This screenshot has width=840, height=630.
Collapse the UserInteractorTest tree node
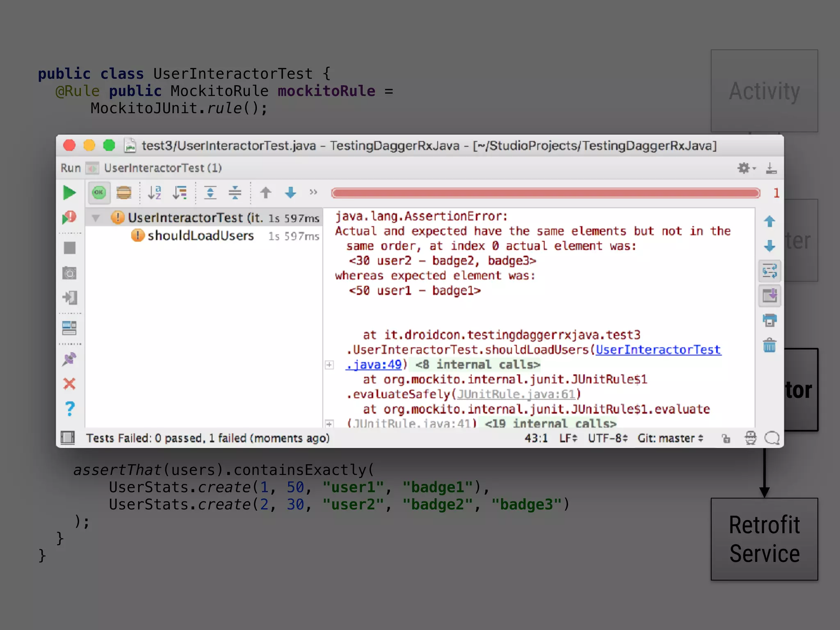96,218
